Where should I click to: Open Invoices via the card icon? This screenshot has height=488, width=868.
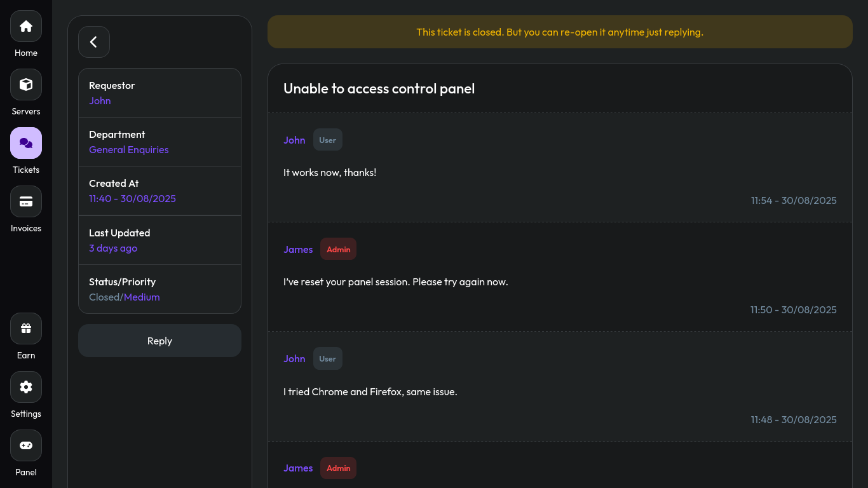click(x=26, y=201)
